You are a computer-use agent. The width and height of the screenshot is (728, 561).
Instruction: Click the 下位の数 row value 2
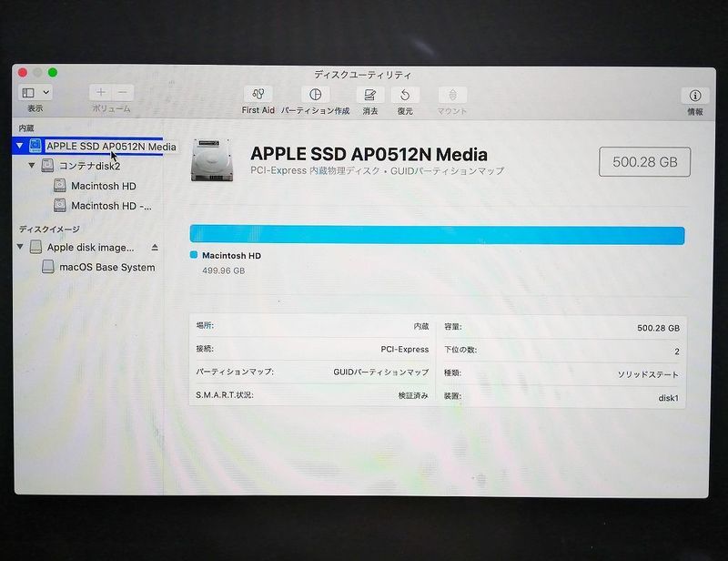[676, 352]
